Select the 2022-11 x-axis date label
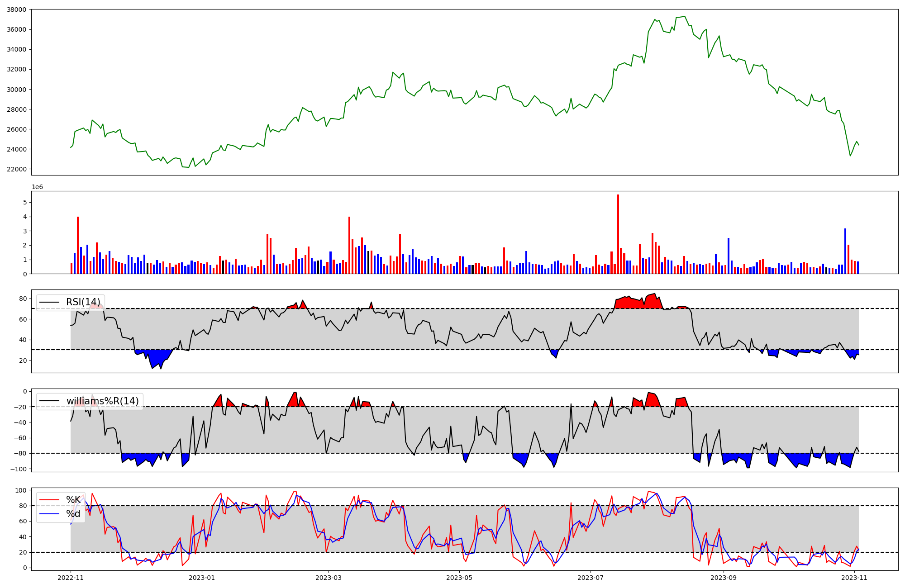The image size is (905, 588). (x=71, y=578)
